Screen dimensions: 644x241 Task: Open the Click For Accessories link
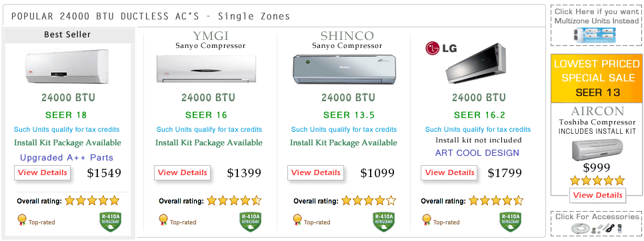pyautogui.click(x=597, y=223)
